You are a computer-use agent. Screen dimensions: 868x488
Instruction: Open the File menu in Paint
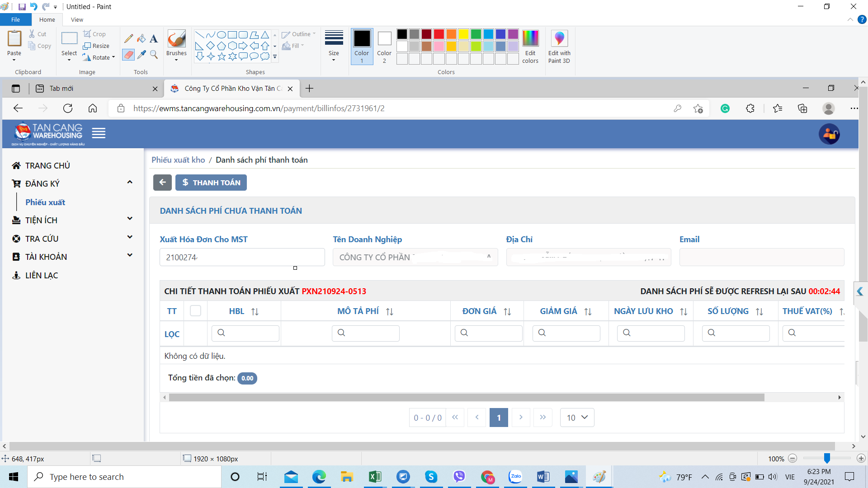tap(15, 19)
